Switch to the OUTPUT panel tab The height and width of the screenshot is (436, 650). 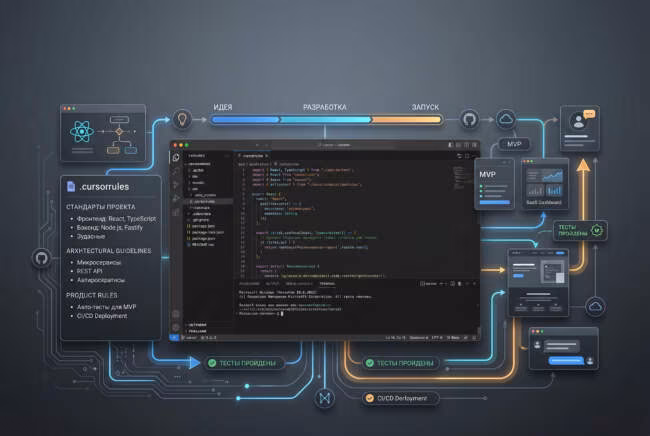tap(272, 284)
